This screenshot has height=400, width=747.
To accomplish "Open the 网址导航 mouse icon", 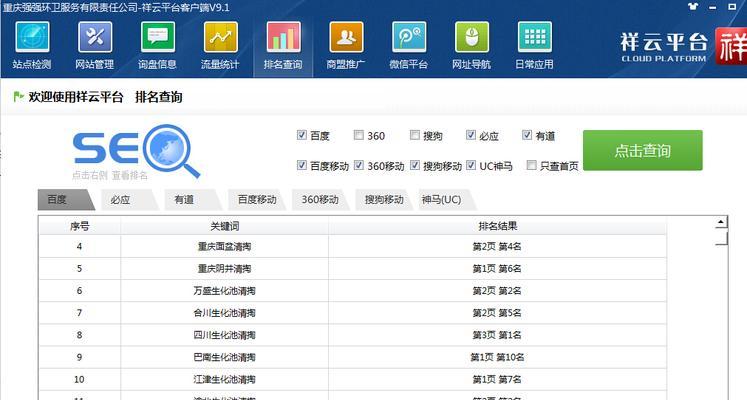I will coord(472,37).
